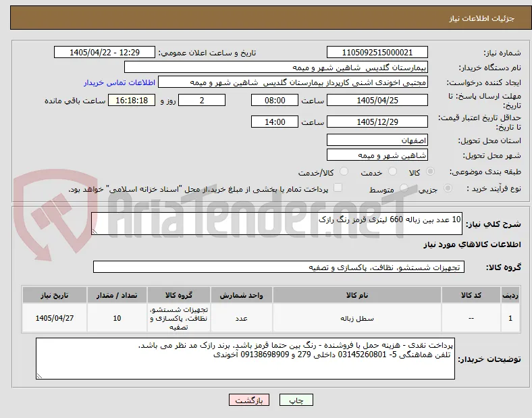This screenshot has width=532, height=418.
Task: Select the خدمت radio button
Action: click(x=392, y=172)
